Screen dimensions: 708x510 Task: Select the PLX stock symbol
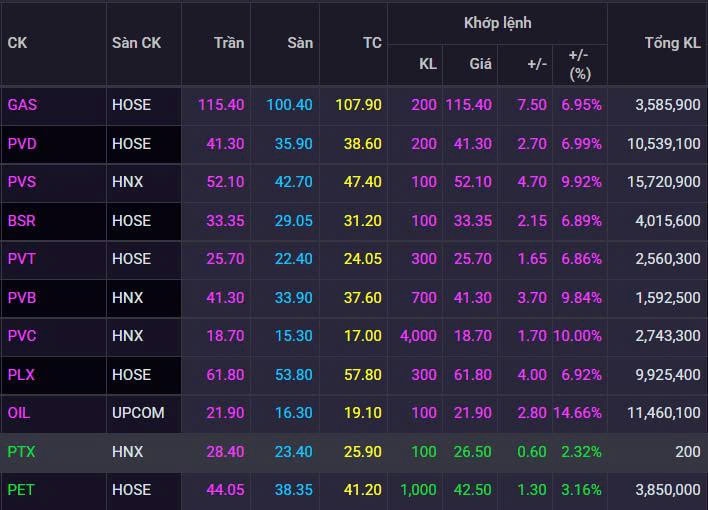(22, 375)
